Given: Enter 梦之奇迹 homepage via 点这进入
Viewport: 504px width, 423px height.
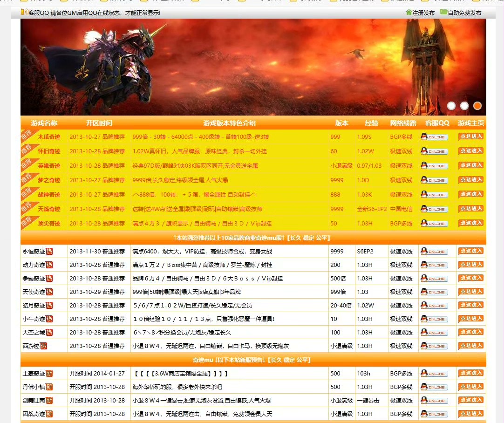Looking at the screenshot, I should (471, 180).
